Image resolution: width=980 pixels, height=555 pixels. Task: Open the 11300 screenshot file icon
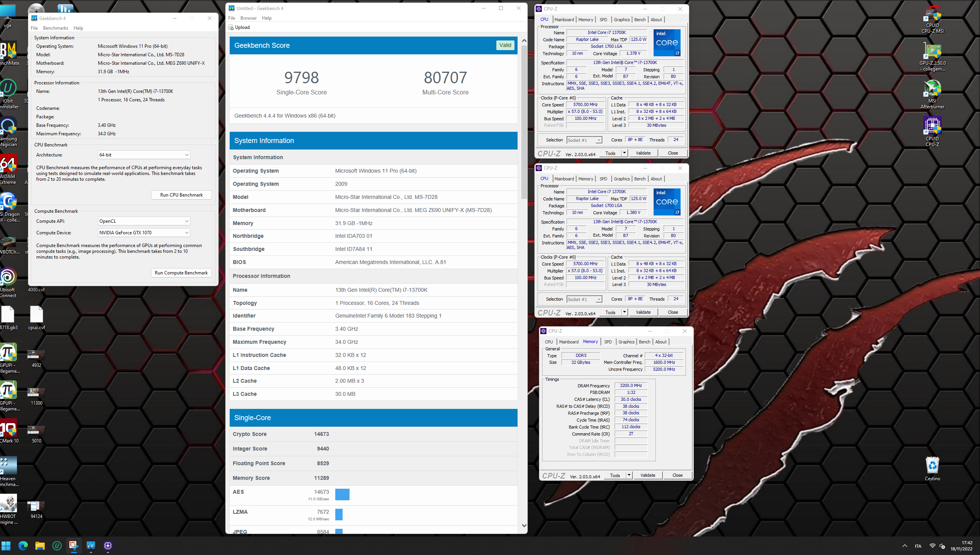click(x=37, y=396)
